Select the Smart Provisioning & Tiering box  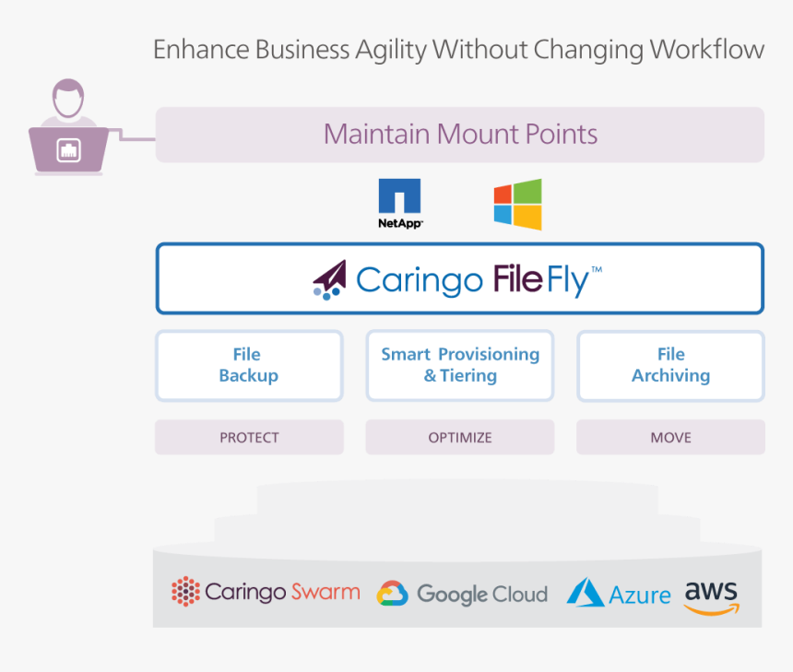(460, 365)
